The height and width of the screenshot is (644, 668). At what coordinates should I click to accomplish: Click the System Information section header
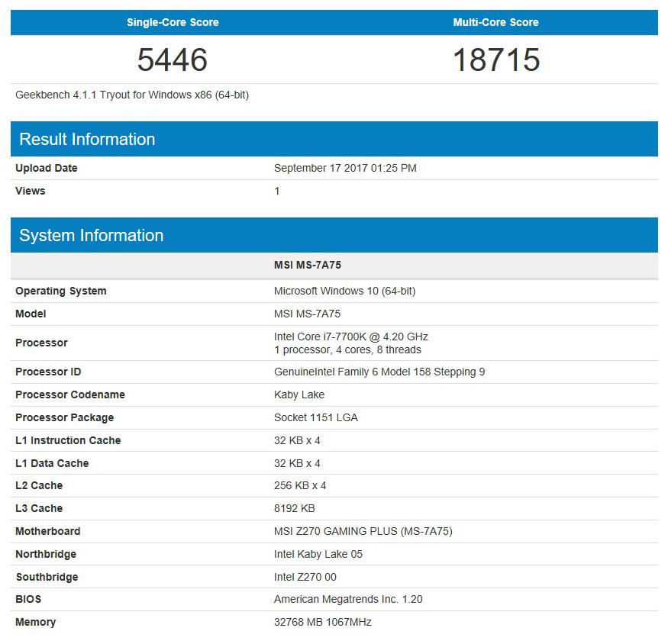(x=92, y=235)
